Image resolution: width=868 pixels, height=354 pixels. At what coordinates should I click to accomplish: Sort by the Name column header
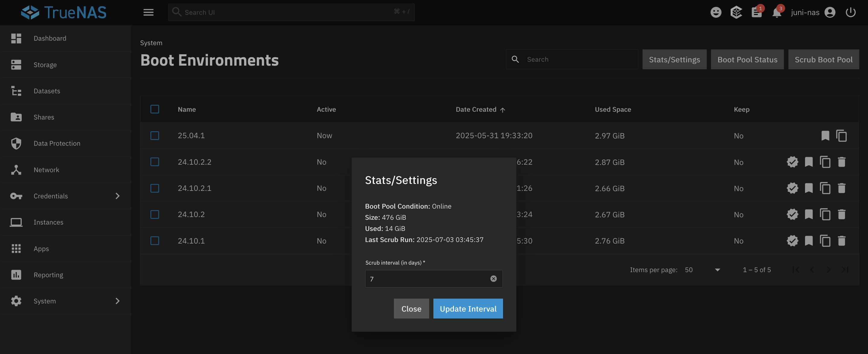[187, 109]
